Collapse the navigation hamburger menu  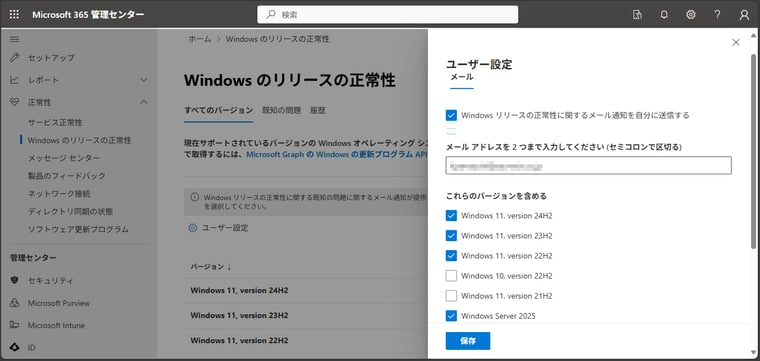[15, 39]
